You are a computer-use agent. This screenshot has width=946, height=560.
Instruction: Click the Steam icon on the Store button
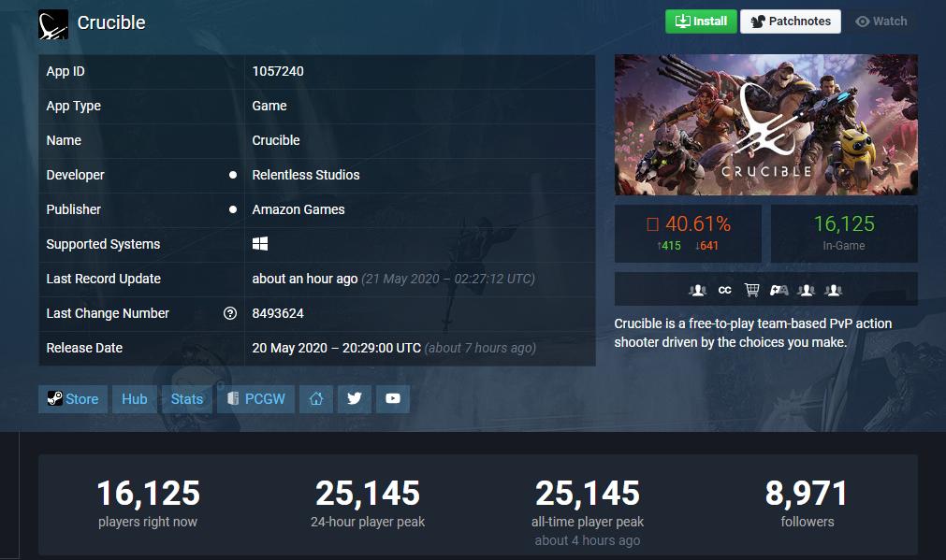[x=55, y=398]
